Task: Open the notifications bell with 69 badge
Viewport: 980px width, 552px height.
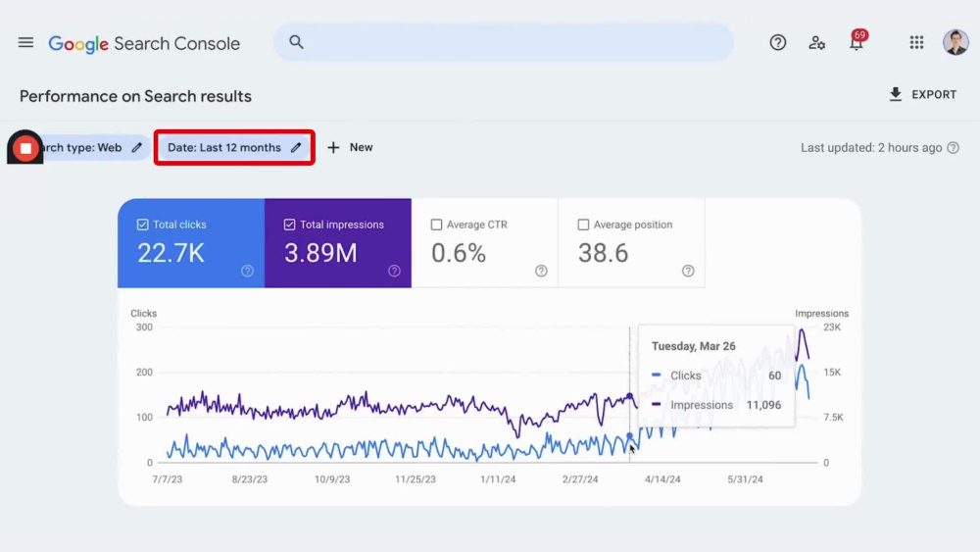Action: tap(857, 41)
